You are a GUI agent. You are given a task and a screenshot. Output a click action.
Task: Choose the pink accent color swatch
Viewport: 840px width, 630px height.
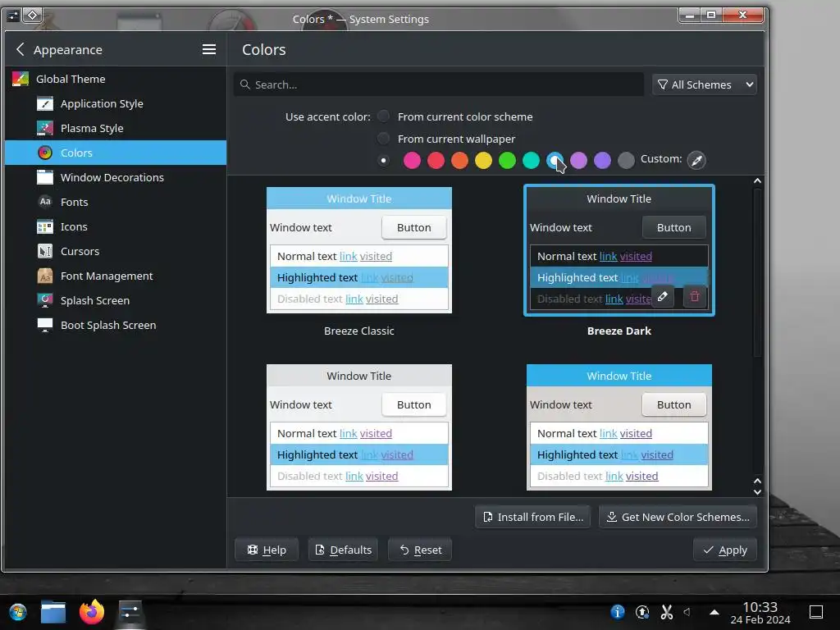[x=412, y=160]
